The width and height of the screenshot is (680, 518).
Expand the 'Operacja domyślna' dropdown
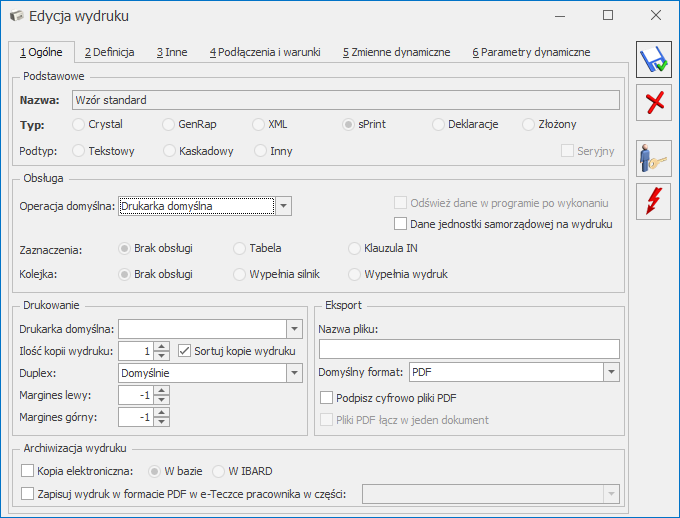284,206
